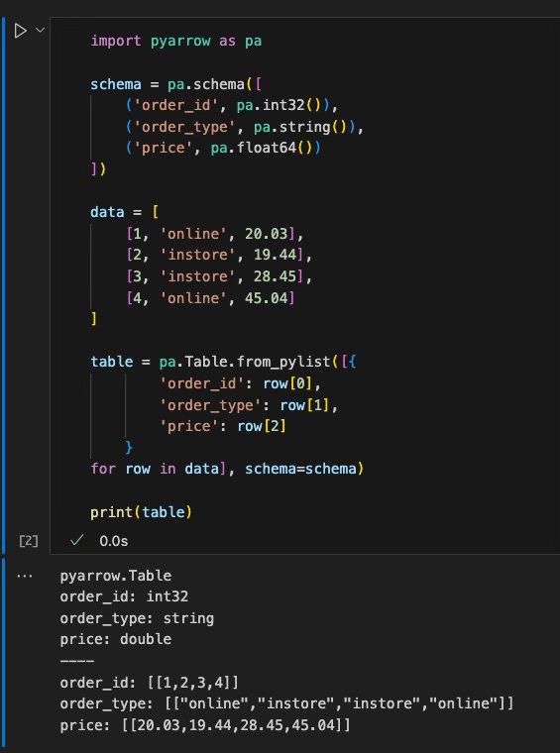
Task: Click the green success checkmark
Action: point(77,541)
